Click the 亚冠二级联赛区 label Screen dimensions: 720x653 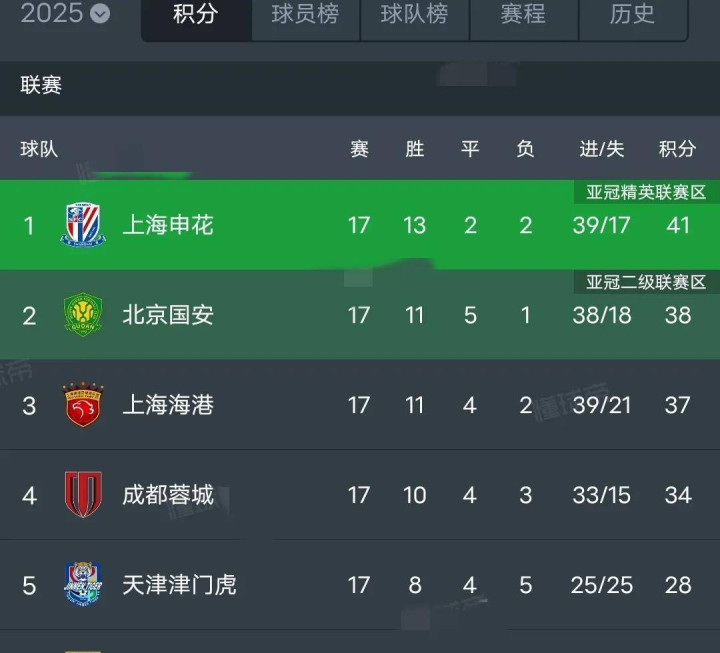point(647,282)
